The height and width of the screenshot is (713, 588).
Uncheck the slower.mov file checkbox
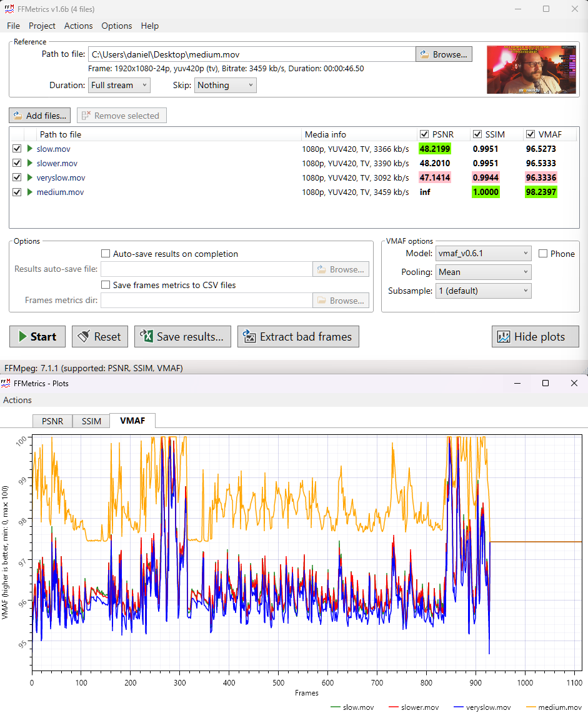coord(17,163)
